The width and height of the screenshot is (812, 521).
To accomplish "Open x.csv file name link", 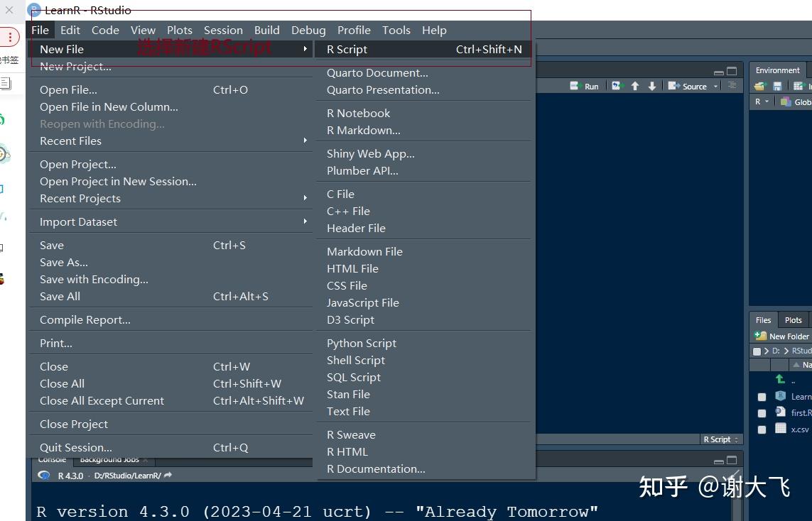I will tap(800, 429).
